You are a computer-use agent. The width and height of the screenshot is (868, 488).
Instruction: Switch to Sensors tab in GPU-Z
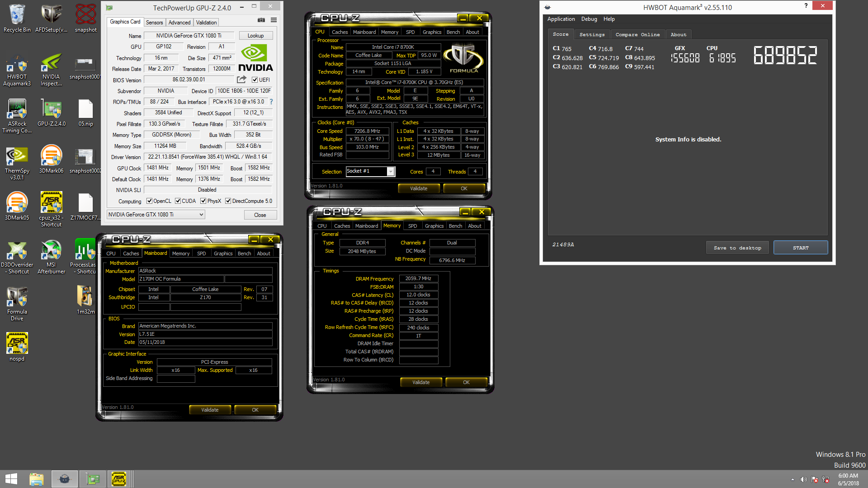click(154, 23)
